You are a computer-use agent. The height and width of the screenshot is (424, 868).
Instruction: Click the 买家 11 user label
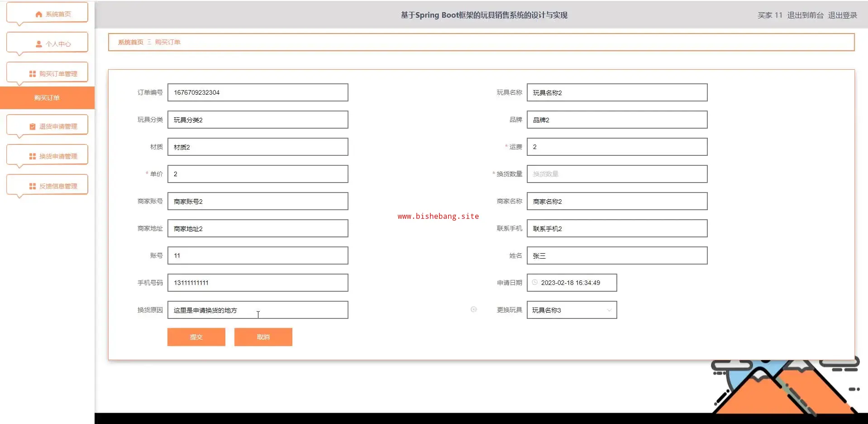(770, 15)
